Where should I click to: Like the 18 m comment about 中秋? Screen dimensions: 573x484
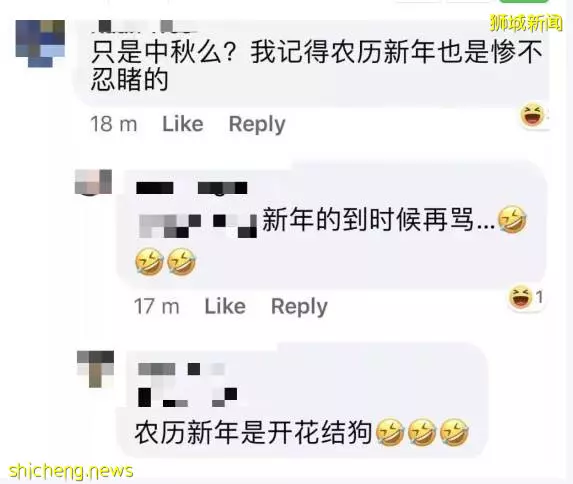coord(183,124)
